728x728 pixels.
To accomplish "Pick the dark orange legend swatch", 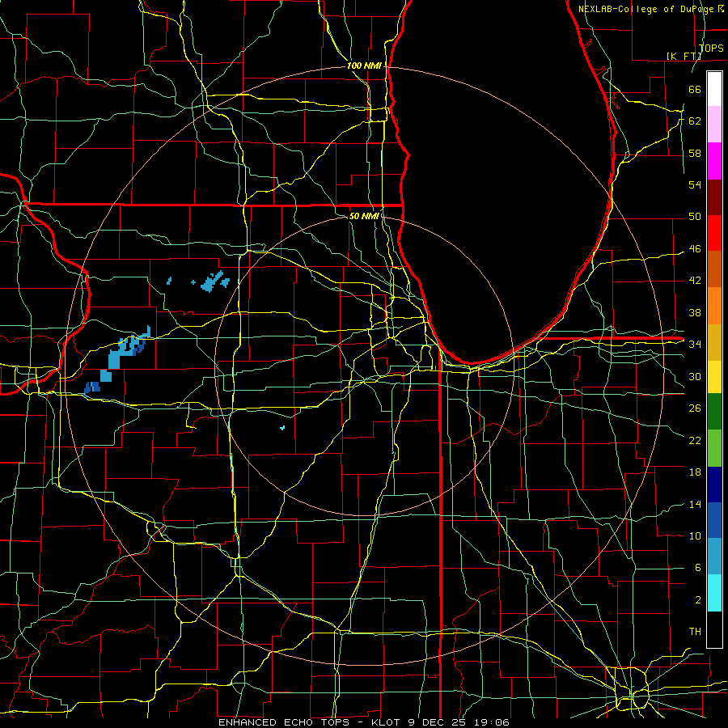I will click(x=714, y=269).
